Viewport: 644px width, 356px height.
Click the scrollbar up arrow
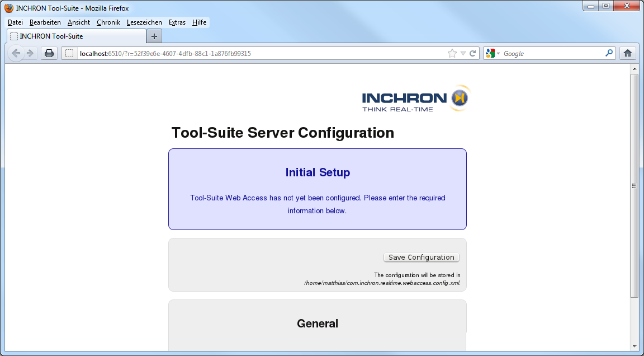(634, 69)
